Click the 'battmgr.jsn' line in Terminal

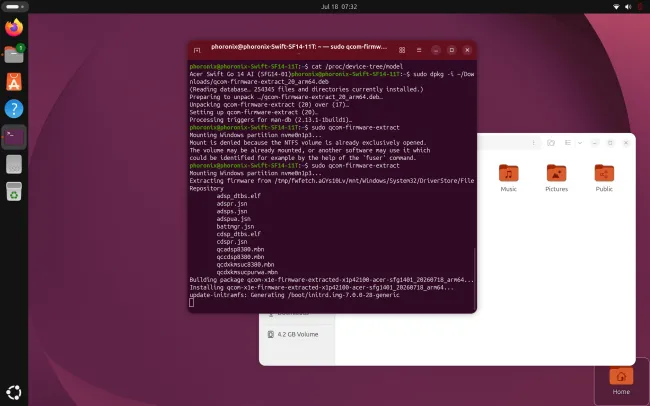[235, 226]
